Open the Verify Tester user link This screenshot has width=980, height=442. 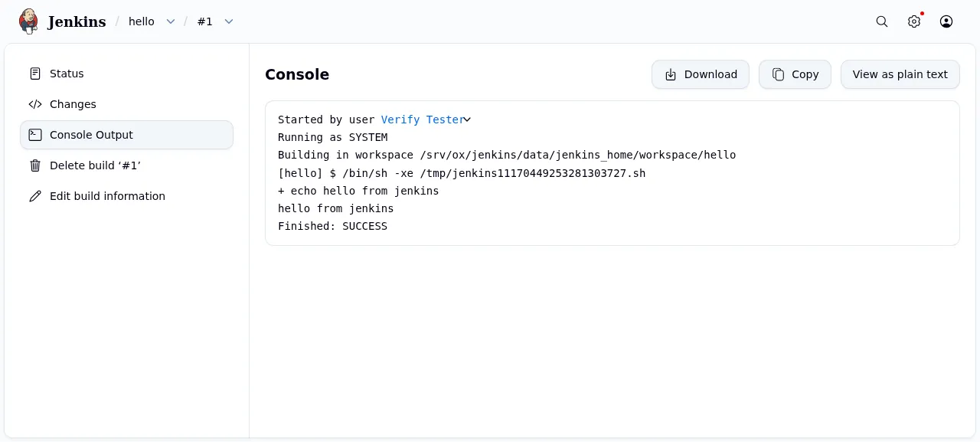pos(422,120)
